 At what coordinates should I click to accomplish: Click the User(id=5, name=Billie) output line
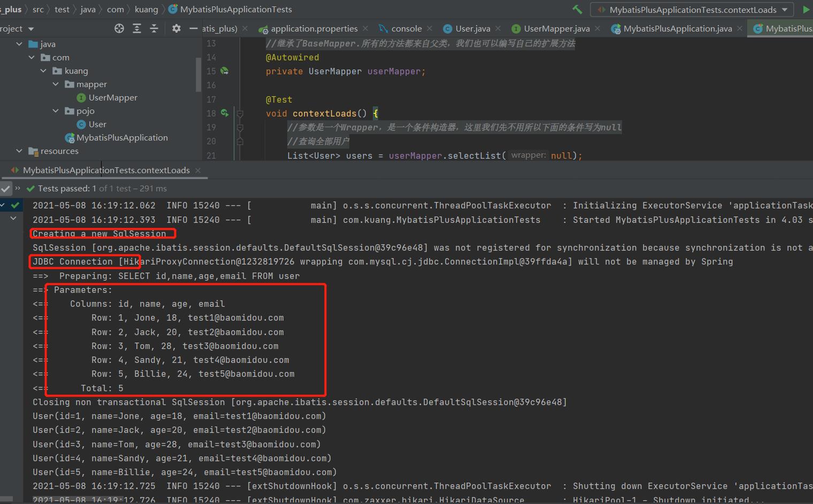[x=185, y=472]
